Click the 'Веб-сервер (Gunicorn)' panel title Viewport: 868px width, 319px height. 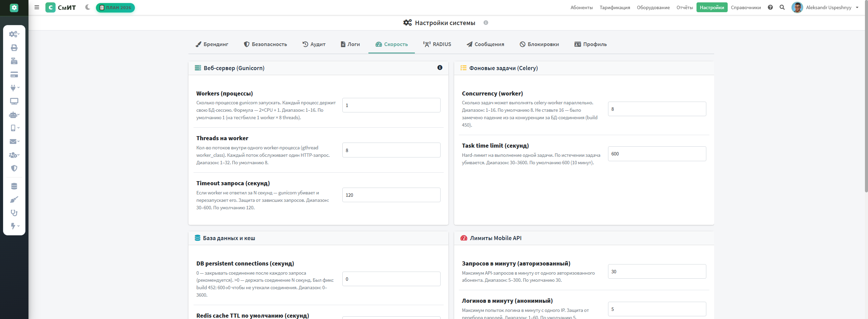point(234,68)
